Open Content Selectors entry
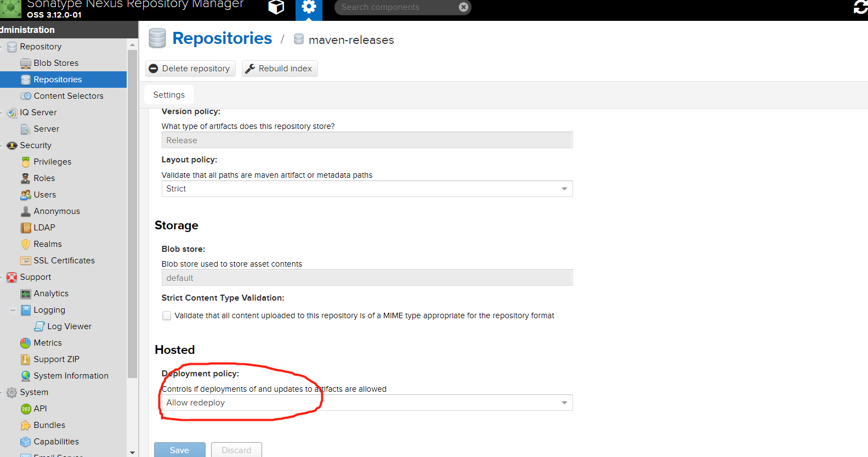This screenshot has height=457, width=868. click(x=69, y=96)
